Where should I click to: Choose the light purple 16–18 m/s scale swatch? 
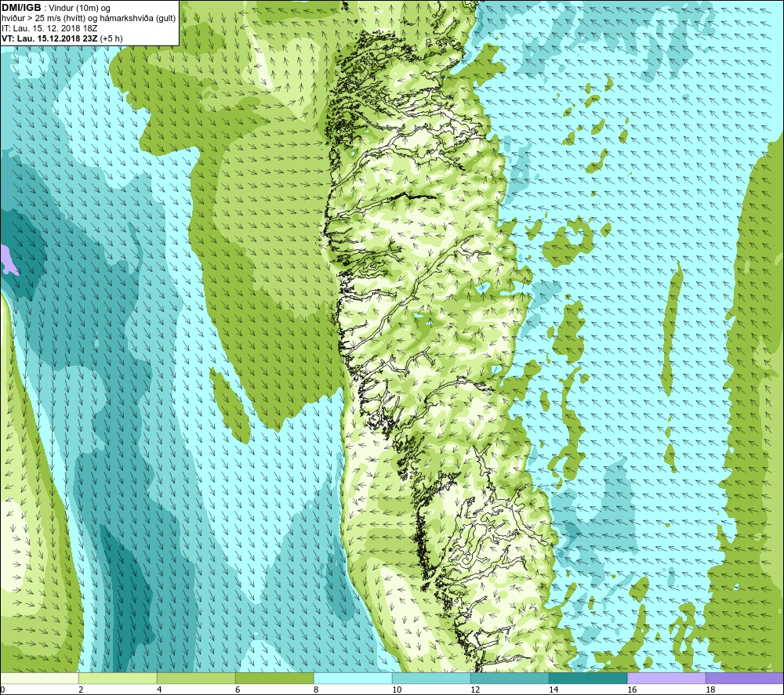coord(666,678)
